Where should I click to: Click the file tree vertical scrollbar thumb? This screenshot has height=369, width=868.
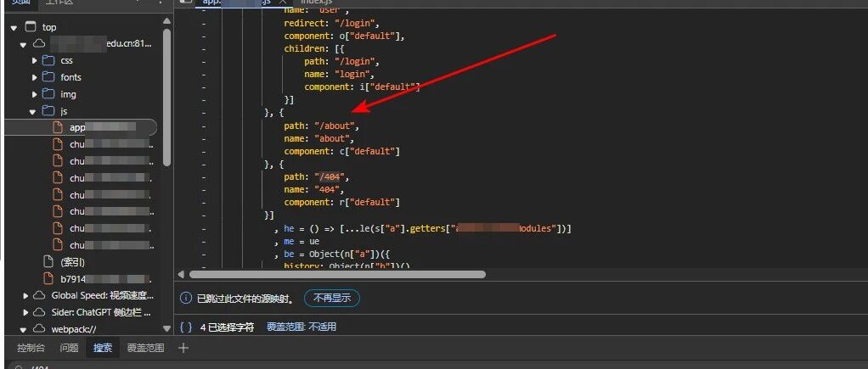pyautogui.click(x=166, y=97)
